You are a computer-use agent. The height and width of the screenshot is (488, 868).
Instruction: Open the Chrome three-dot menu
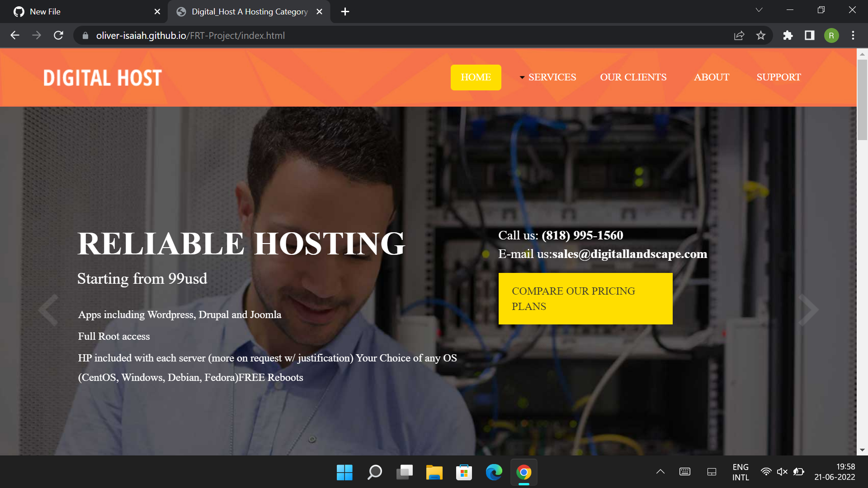pos(853,35)
